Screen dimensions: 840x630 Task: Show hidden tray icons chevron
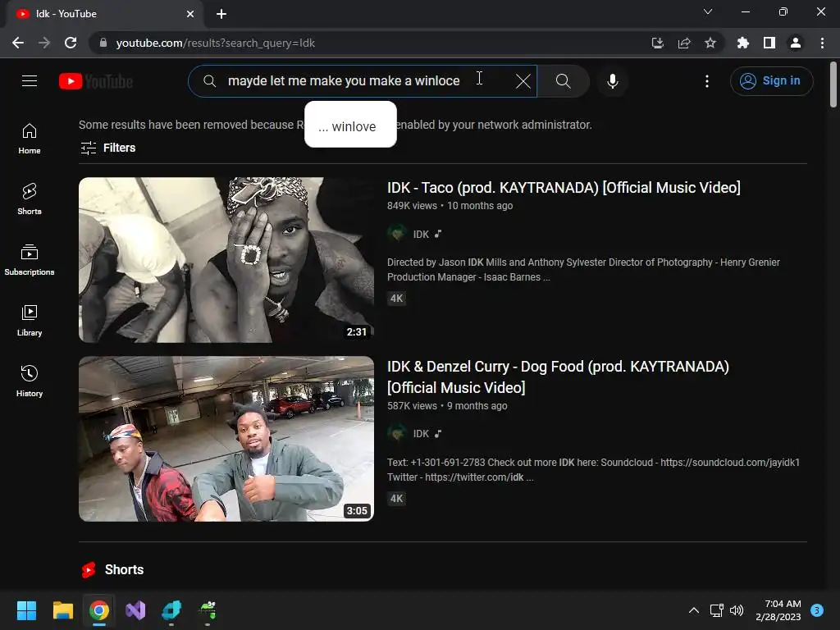694,610
